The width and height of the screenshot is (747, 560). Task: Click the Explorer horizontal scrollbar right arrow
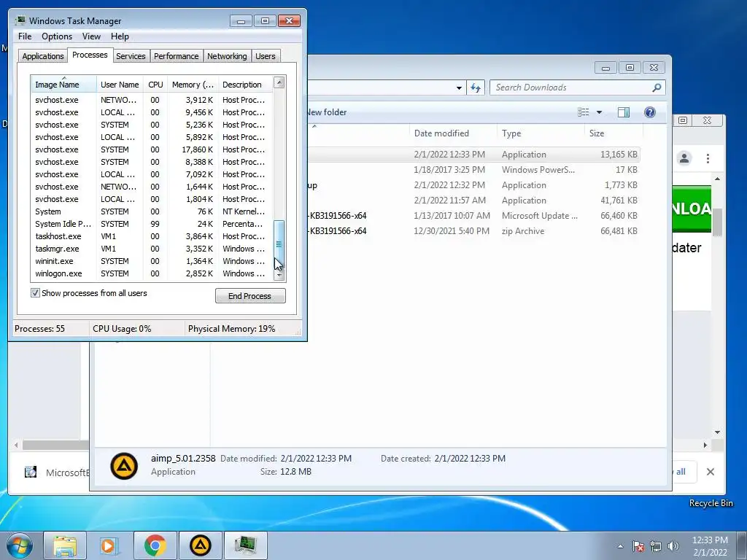pyautogui.click(x=705, y=446)
